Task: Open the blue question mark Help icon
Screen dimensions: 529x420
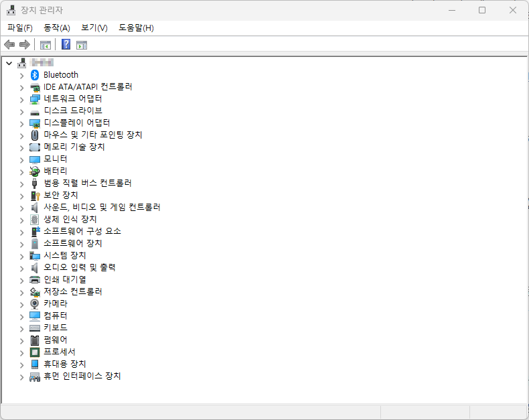Action: coord(66,44)
